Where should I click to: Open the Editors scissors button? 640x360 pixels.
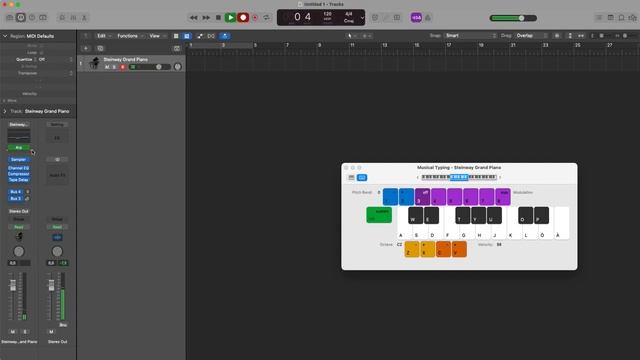pos(84,18)
